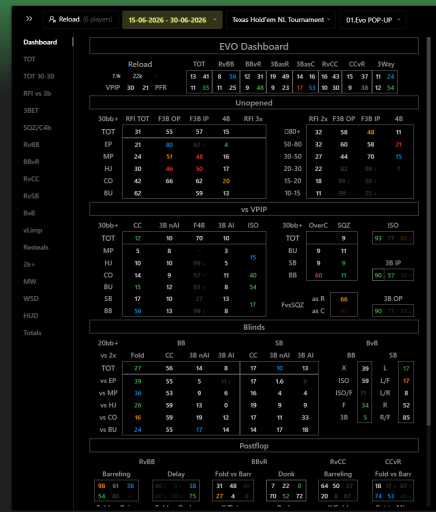Click the FvsSQZ label

pos(292,305)
